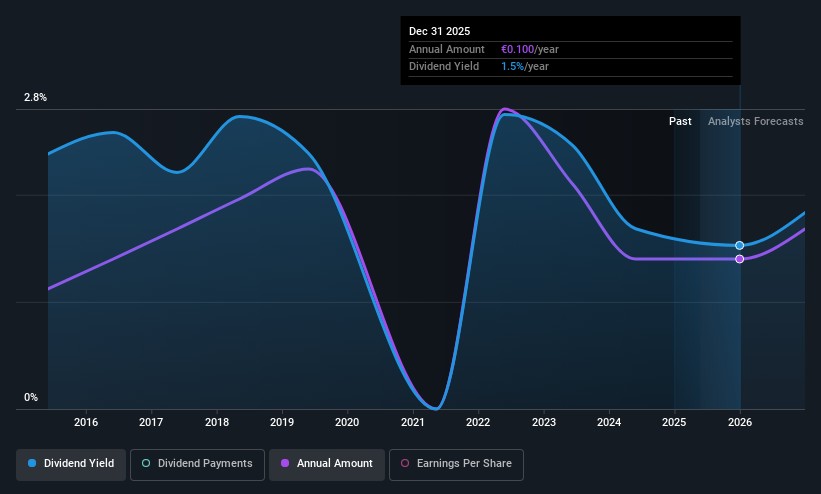Click the 2024 x-axis label
Image resolution: width=821 pixels, height=494 pixels.
click(609, 422)
